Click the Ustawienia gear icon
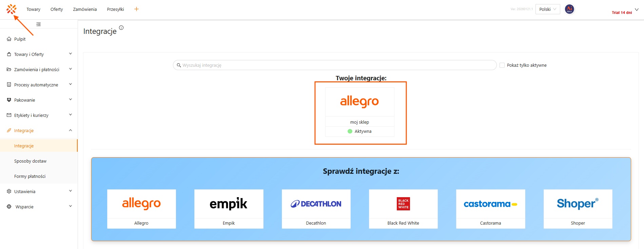This screenshot has height=249, width=644. tap(9, 191)
